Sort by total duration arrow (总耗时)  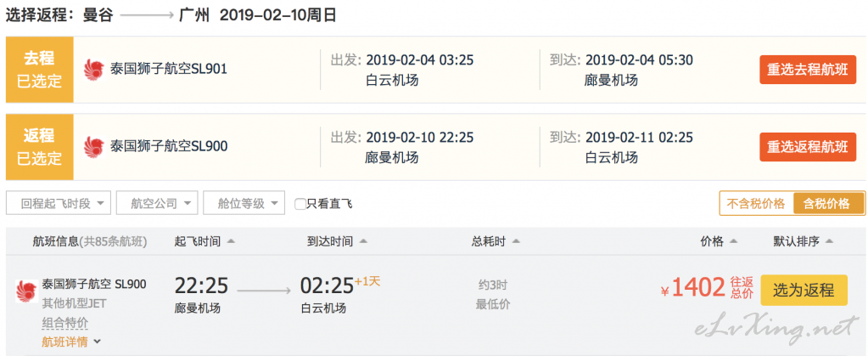coord(516,241)
